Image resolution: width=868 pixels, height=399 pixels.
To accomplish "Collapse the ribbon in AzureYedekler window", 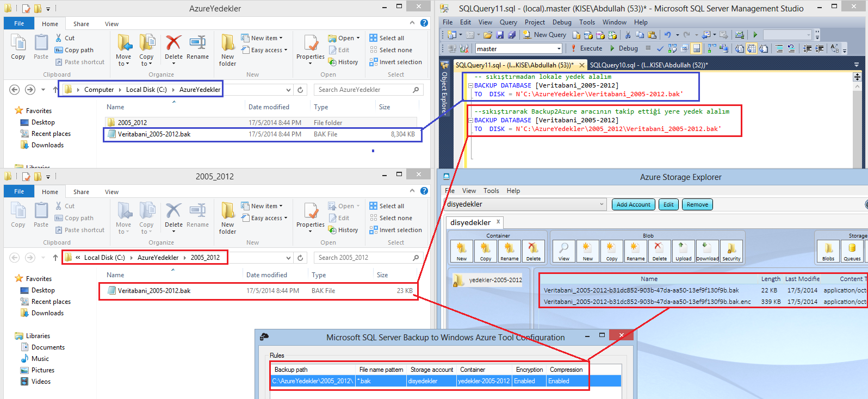I will point(412,23).
